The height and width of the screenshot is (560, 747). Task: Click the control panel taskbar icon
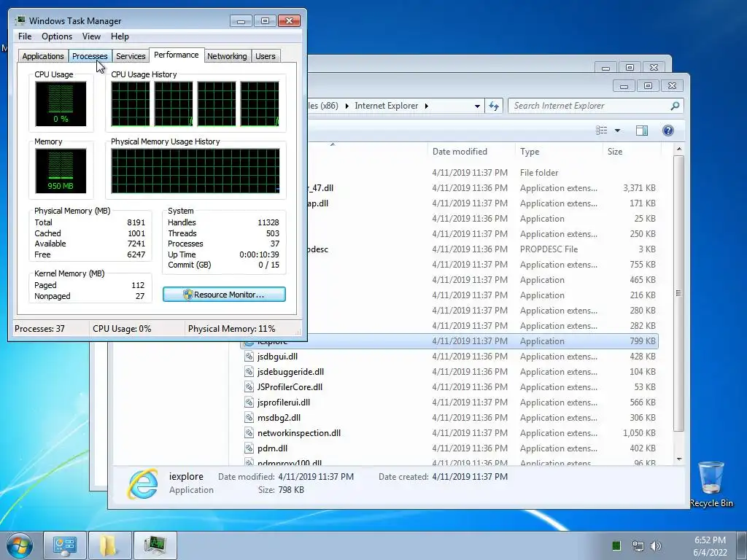pyautogui.click(x=65, y=545)
